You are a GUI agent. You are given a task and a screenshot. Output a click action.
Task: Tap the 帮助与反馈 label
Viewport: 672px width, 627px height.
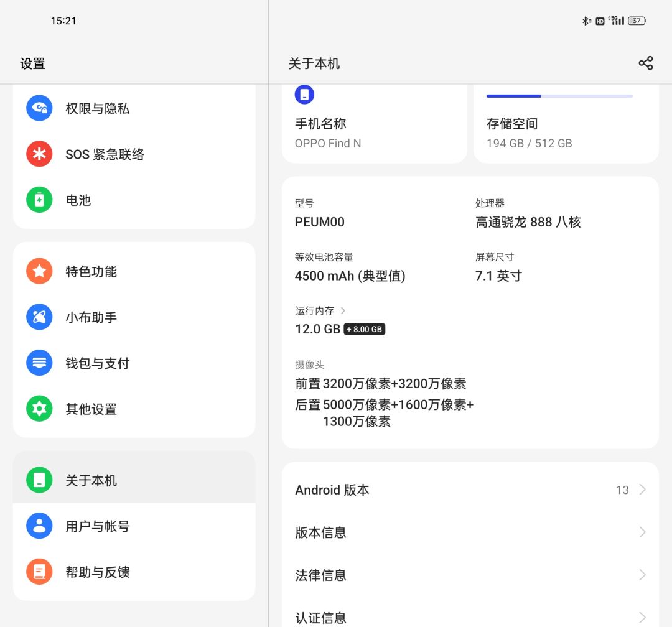(98, 572)
